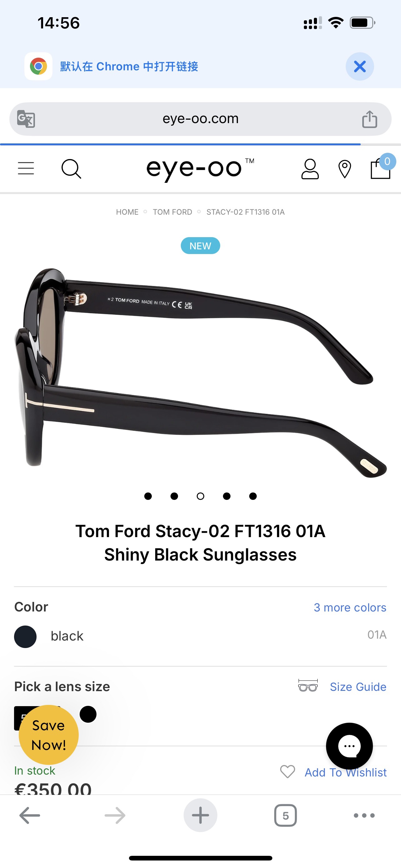401x868 pixels.
Task: Open the hamburger navigation menu
Action: 26,168
